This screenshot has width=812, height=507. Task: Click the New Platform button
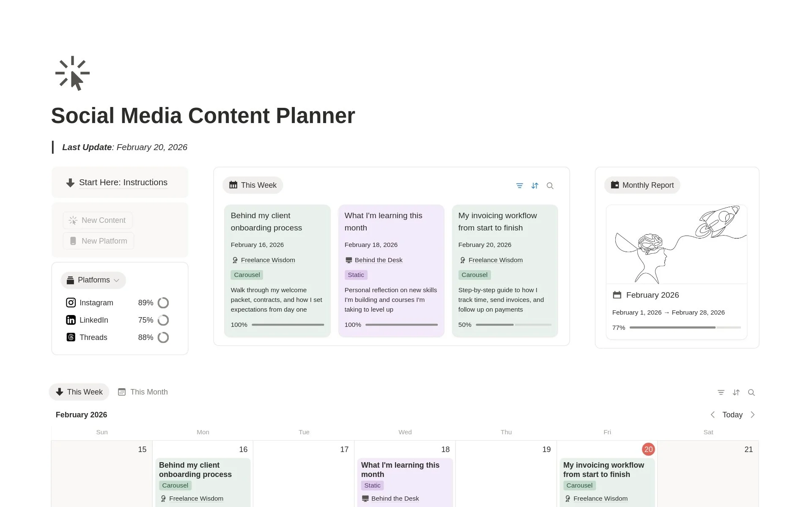(x=99, y=241)
